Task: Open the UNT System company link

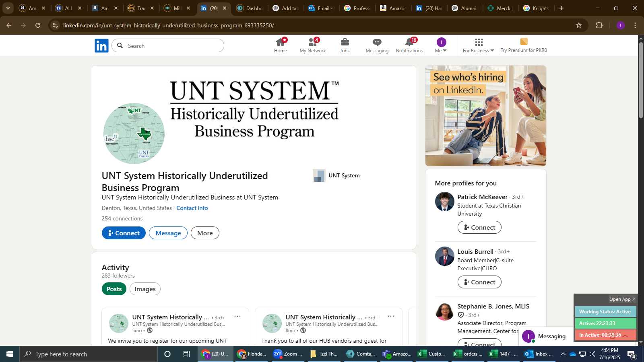Action: (x=336, y=175)
